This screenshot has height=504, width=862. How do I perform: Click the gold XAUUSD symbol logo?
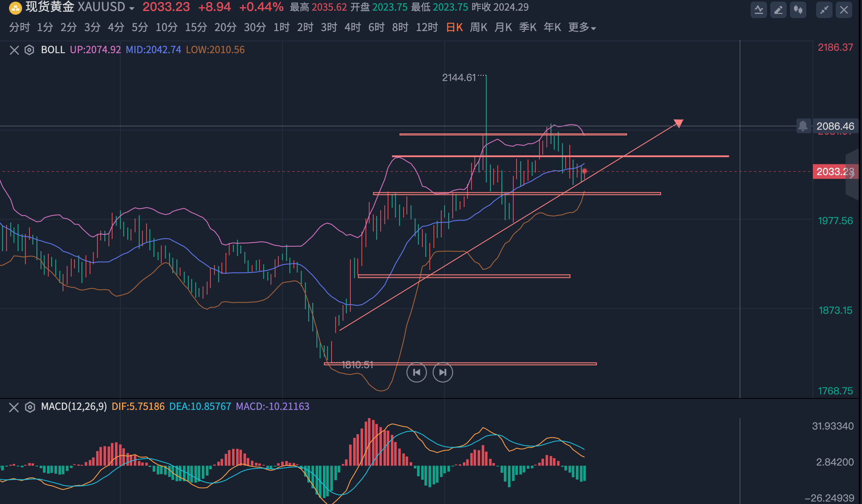tap(15, 7)
